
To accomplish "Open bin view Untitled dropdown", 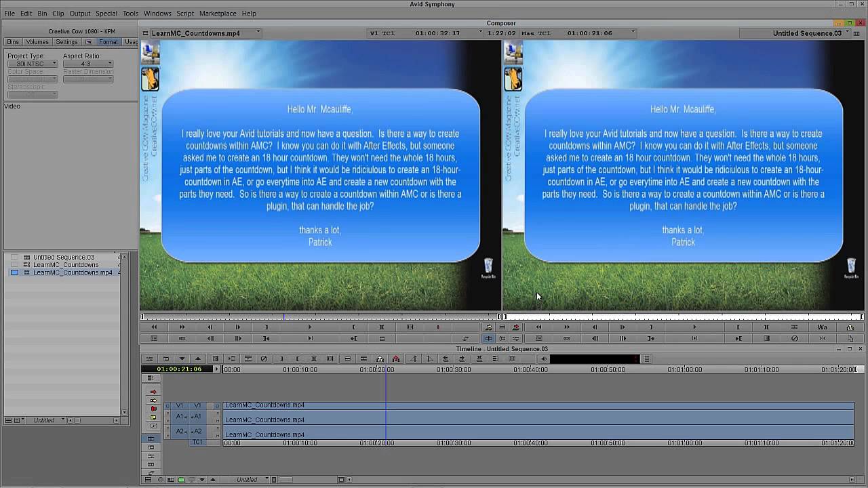I will [x=45, y=420].
